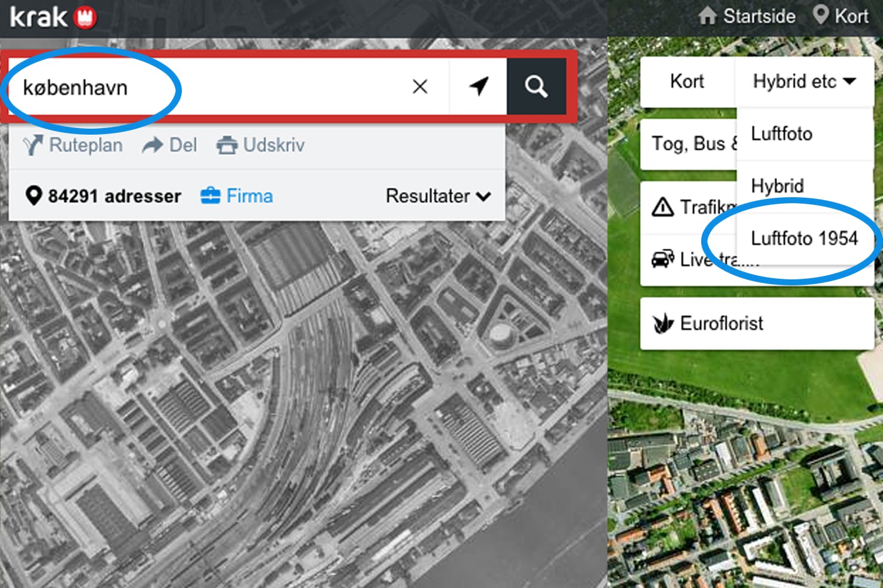Switch to Firma results
This screenshot has height=588, width=883.
click(x=237, y=196)
